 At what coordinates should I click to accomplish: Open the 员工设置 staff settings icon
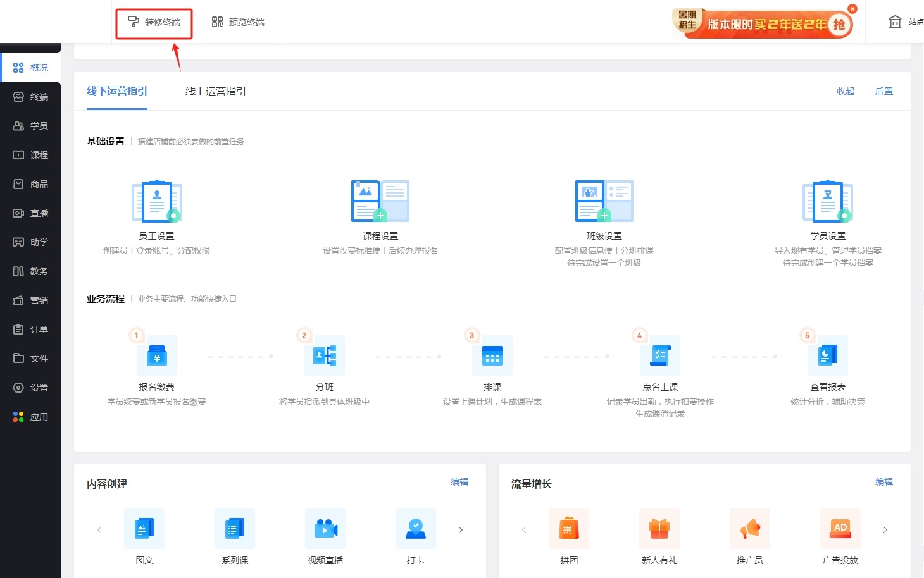[156, 201]
